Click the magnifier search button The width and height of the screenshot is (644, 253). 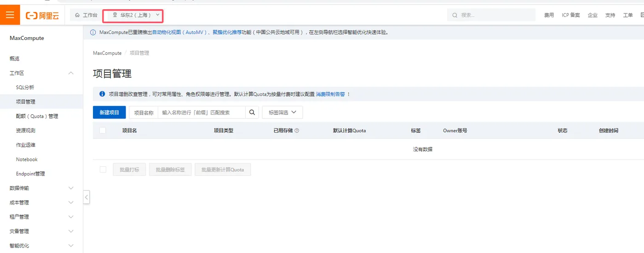click(252, 112)
